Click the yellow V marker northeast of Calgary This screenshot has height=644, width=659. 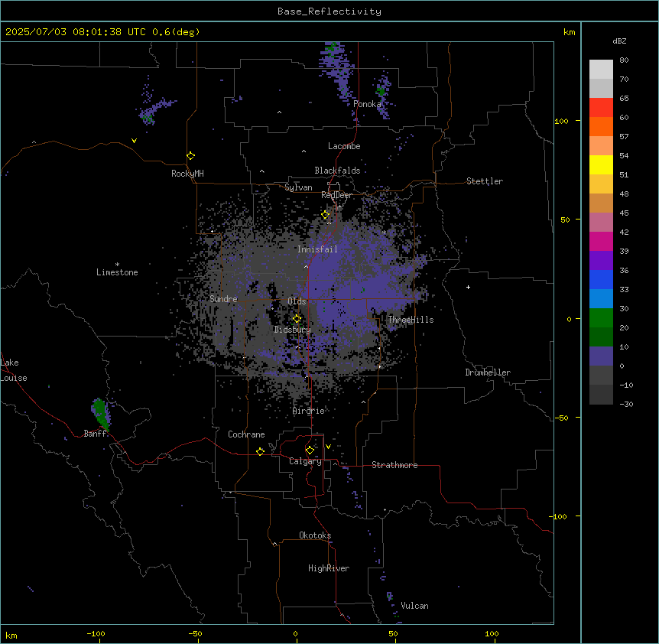[x=328, y=447]
